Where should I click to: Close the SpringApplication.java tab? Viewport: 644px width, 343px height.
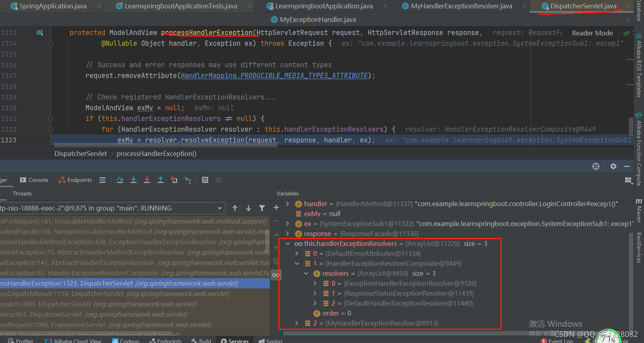(x=99, y=6)
